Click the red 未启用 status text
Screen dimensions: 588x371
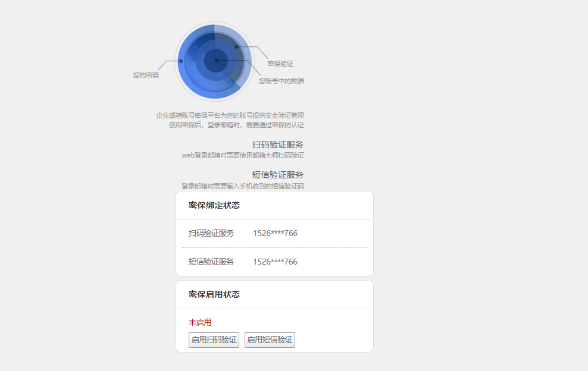point(200,322)
